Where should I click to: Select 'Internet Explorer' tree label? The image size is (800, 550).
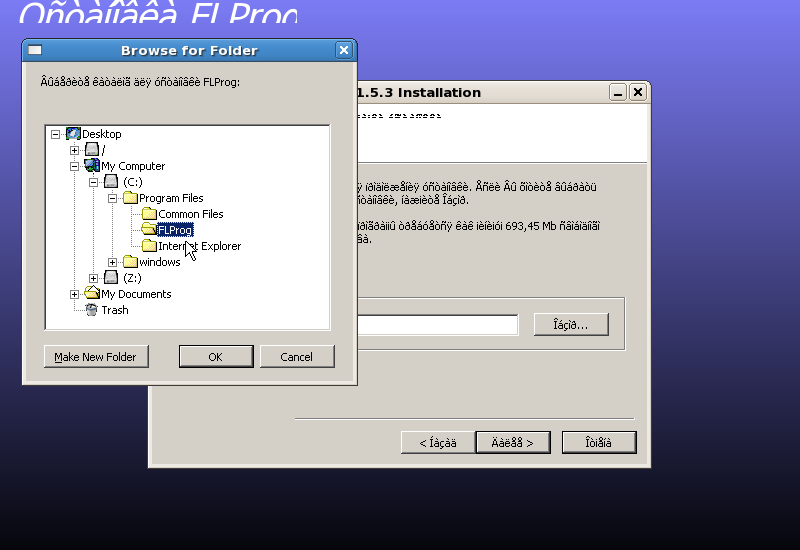pyautogui.click(x=199, y=246)
